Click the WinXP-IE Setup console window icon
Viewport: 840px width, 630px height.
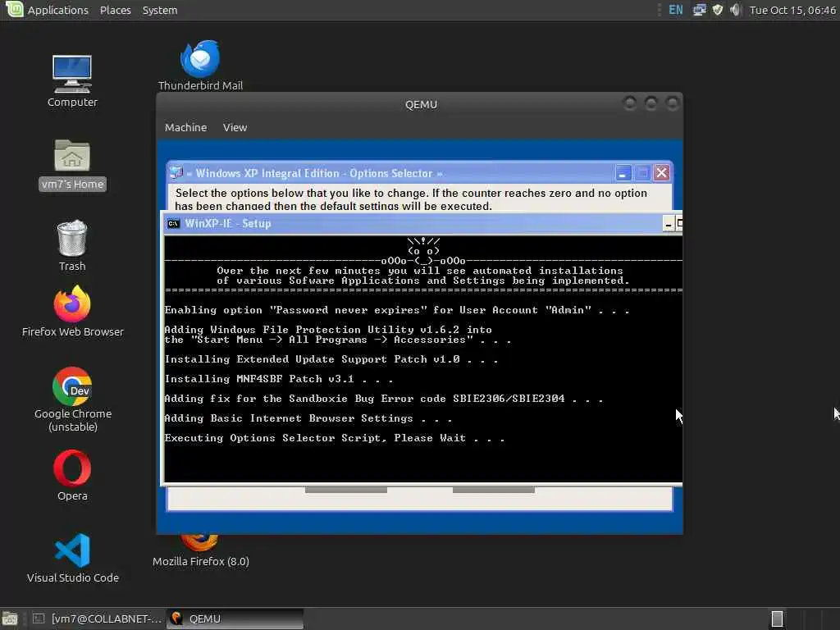(173, 223)
